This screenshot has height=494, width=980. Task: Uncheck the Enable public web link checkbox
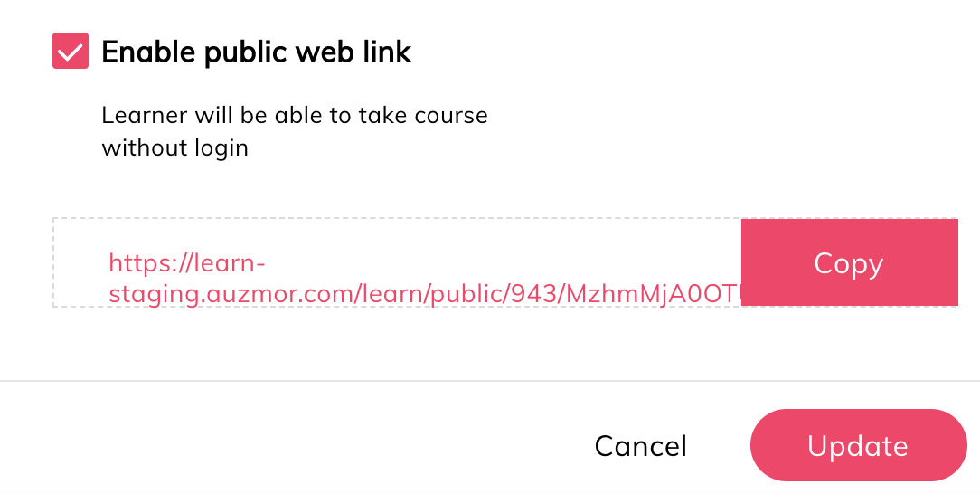pos(70,51)
